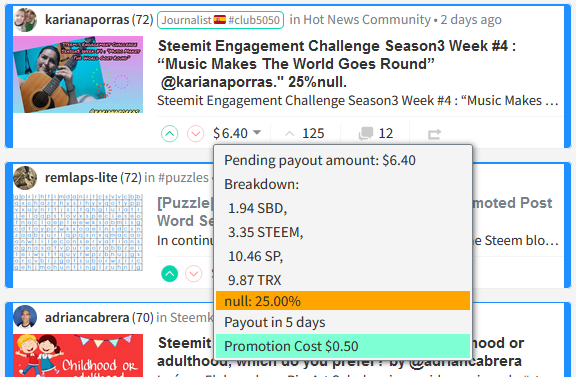Open adriancabrera avatar profile picture

25,317
